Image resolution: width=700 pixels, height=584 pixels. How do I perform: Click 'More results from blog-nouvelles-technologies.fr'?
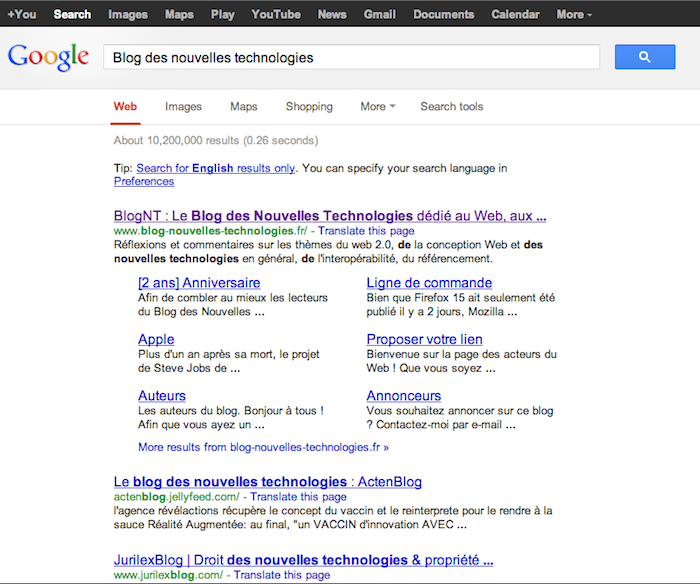point(263,447)
